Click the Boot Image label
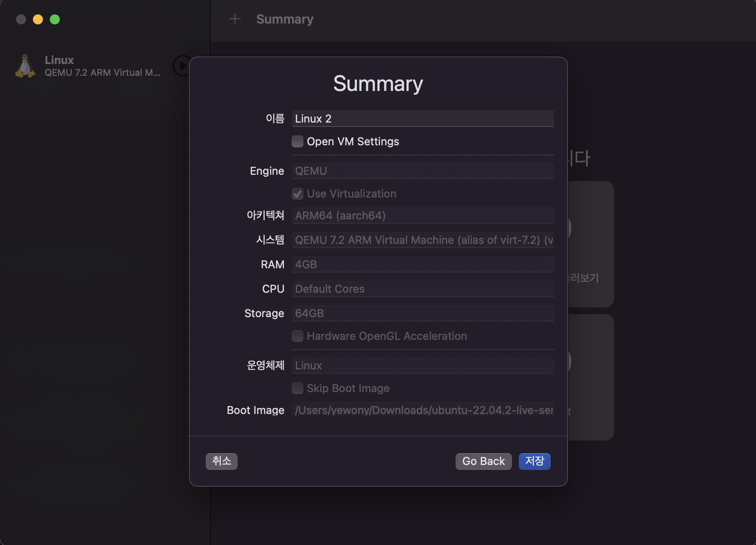 [x=255, y=410]
